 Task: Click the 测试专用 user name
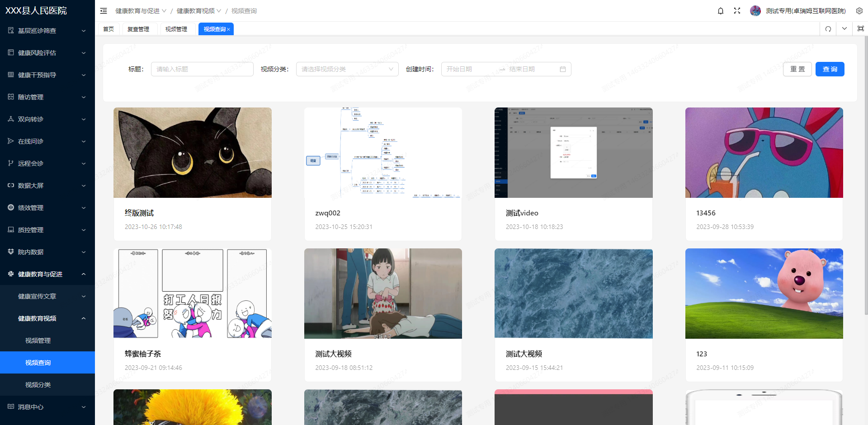coord(806,11)
